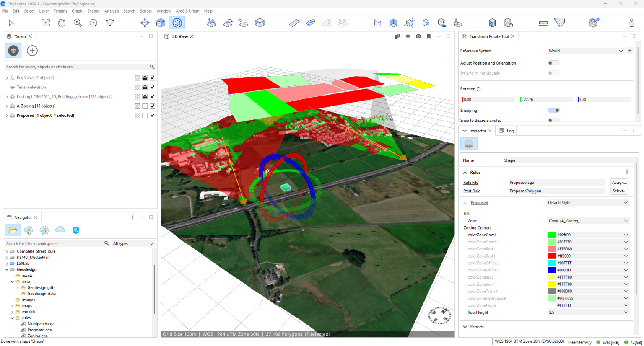Activate the Measure tool

point(543,23)
